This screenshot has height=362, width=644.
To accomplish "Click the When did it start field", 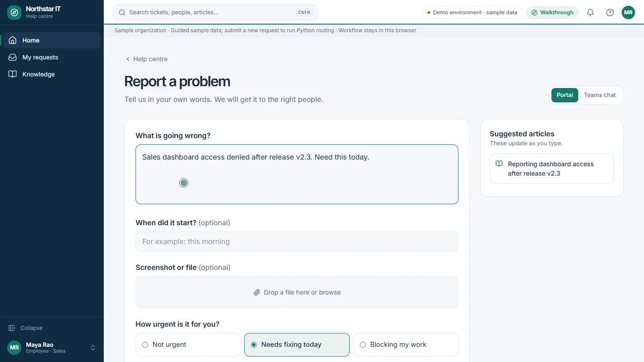I will pos(297,241).
